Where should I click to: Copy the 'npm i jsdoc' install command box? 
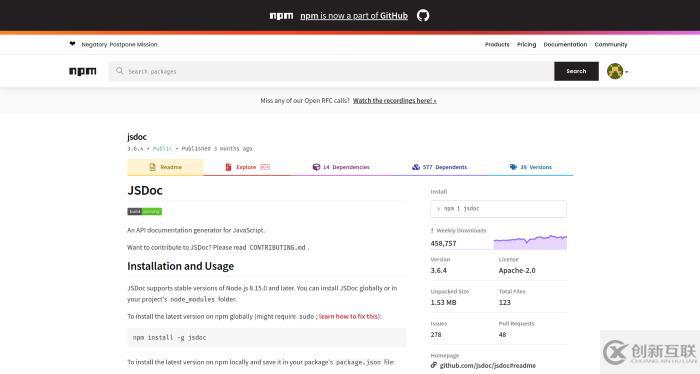[x=499, y=209]
